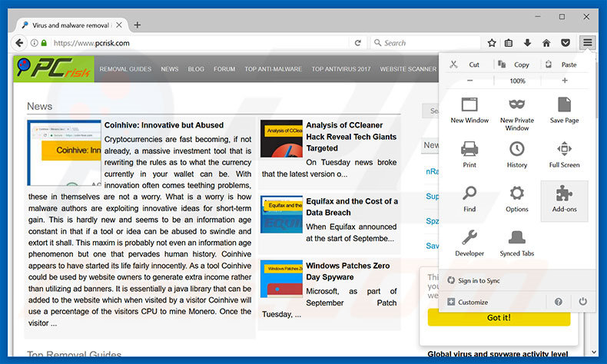Open History from the menu
Viewport: 607px width, 364px height.
pyautogui.click(x=517, y=154)
